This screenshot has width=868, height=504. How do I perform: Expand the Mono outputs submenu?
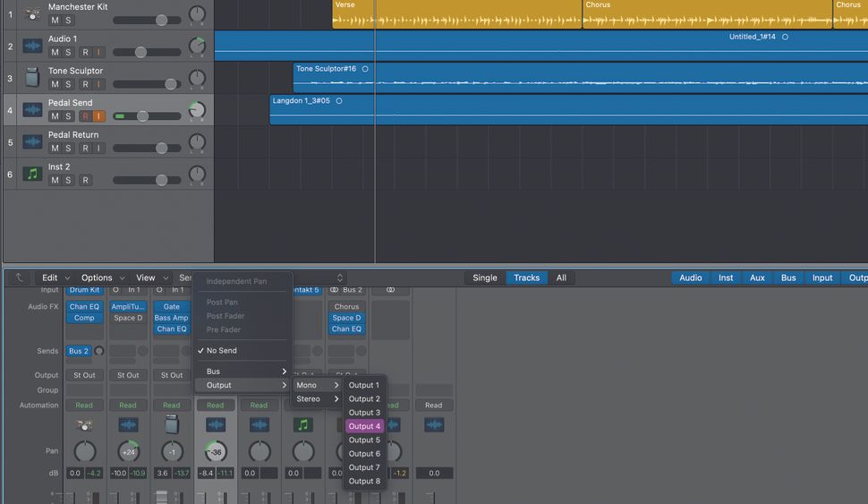pos(317,385)
